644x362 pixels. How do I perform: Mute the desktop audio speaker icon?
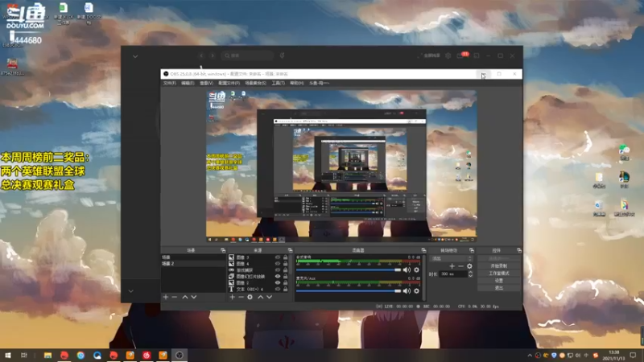point(407,269)
